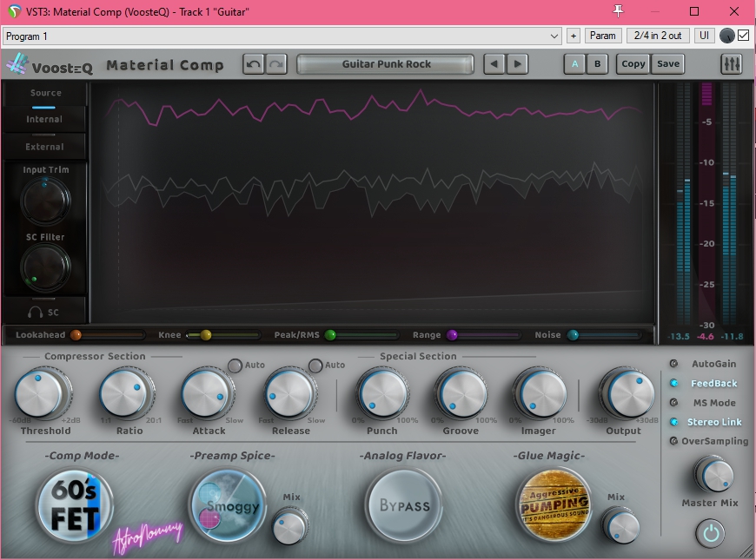Select preset slot A
Viewport: 756px width, 560px height.
(x=574, y=64)
